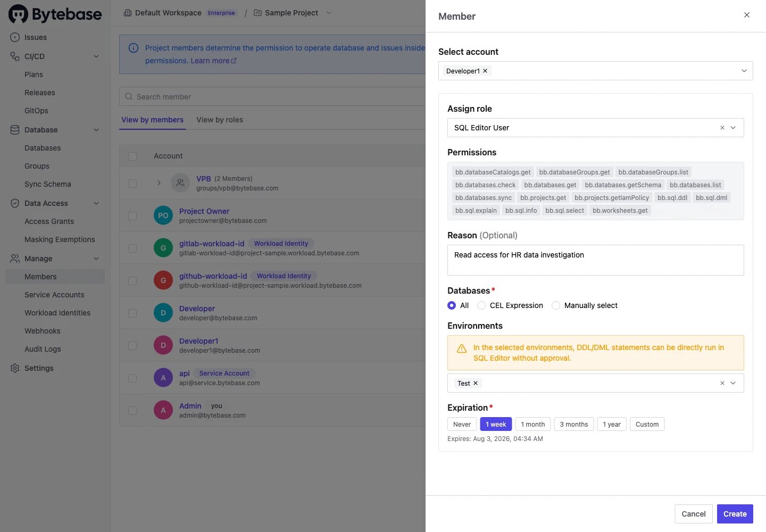Open the Assign role dropdown arrow

pos(733,128)
